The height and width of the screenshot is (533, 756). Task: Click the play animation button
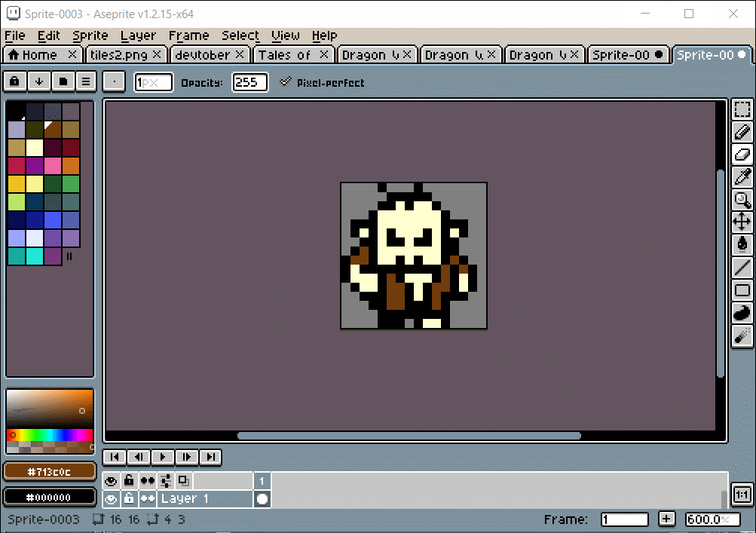(x=163, y=457)
